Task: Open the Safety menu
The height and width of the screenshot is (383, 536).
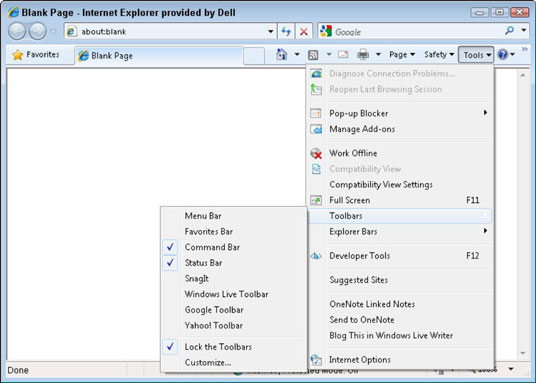Action: (439, 55)
